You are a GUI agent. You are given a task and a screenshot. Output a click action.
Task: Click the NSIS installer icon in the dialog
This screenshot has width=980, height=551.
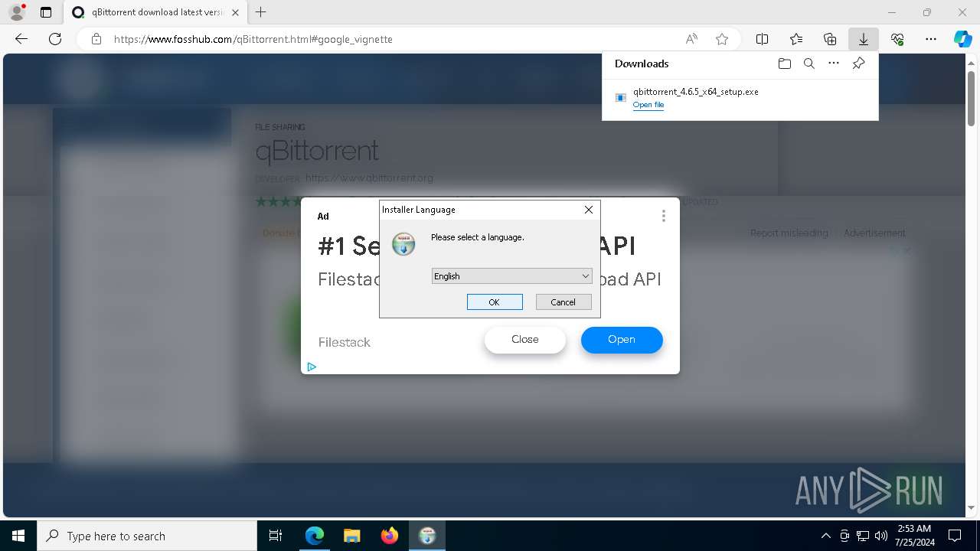[x=403, y=244]
